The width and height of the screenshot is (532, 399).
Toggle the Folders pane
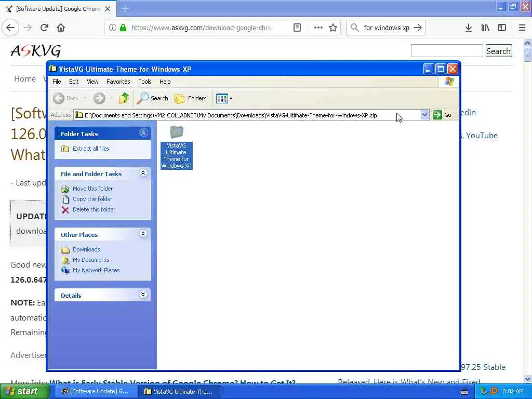(x=190, y=98)
